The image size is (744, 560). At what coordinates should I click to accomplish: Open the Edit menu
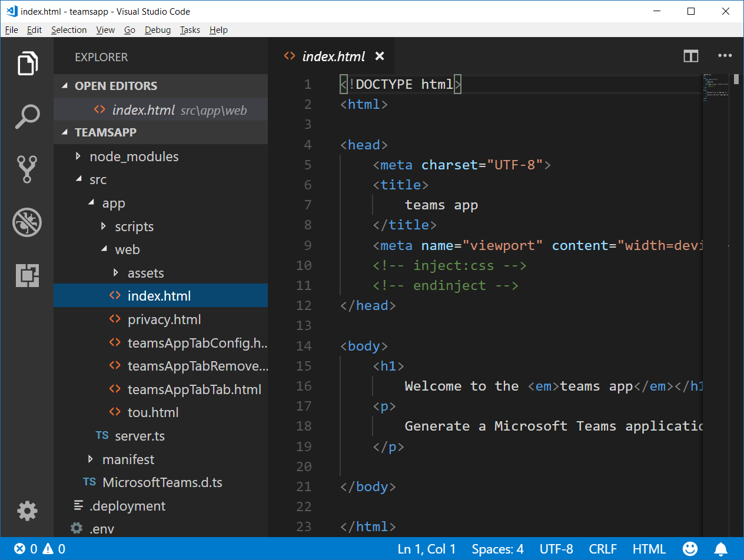[x=34, y=30]
